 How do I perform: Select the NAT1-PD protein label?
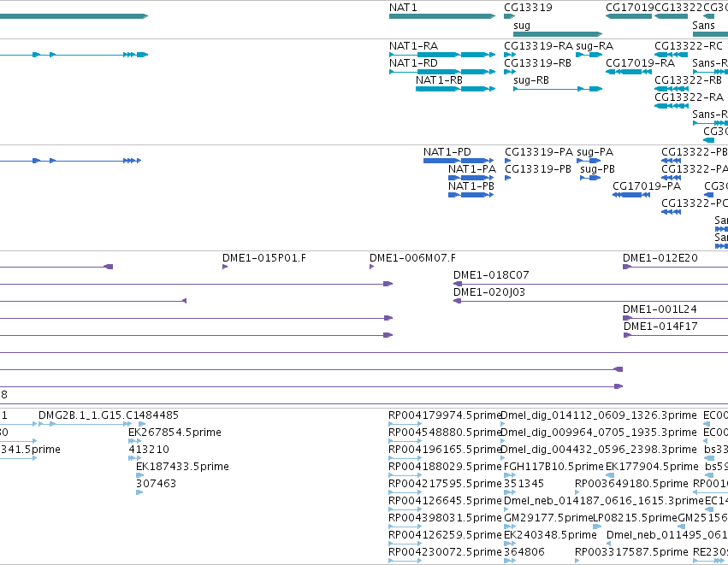447,152
